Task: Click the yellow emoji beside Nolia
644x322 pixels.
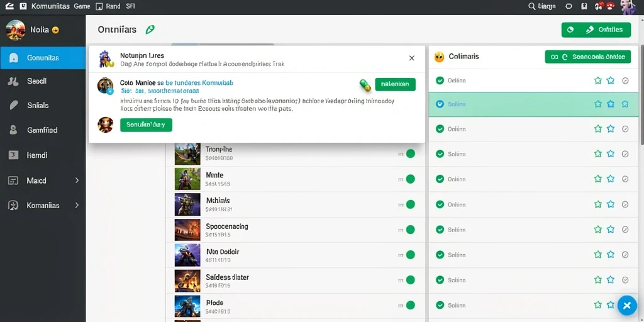Action: tap(55, 30)
